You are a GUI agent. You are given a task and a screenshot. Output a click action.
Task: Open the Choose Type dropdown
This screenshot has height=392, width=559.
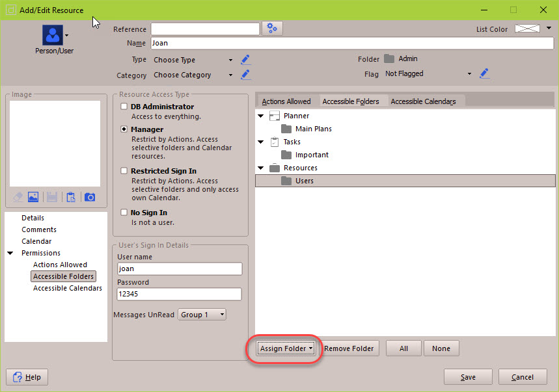click(193, 60)
